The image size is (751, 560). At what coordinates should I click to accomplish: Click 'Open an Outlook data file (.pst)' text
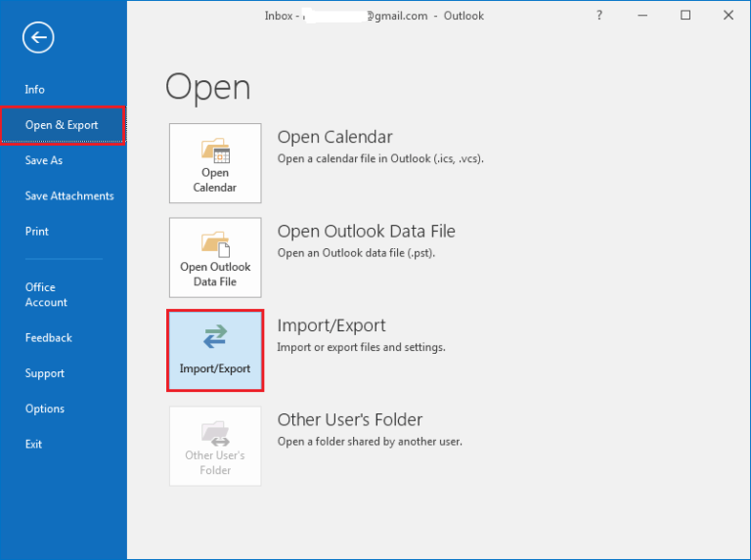[x=356, y=253]
